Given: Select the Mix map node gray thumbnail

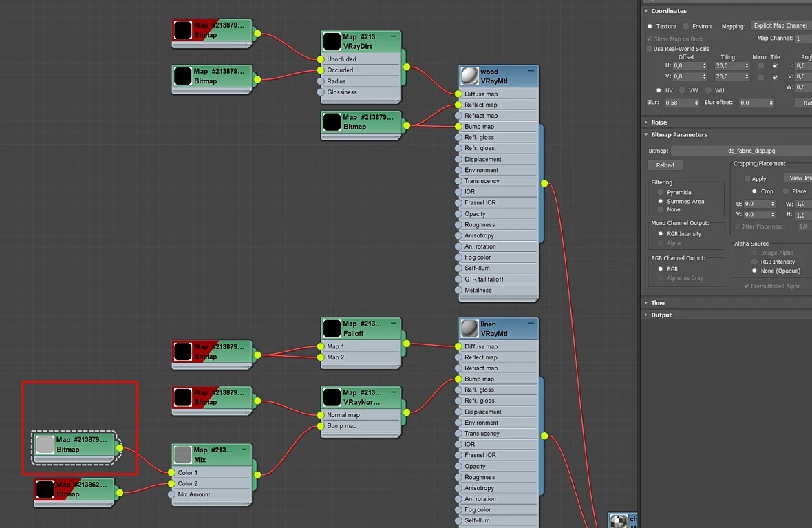Looking at the screenshot, I should (x=183, y=454).
